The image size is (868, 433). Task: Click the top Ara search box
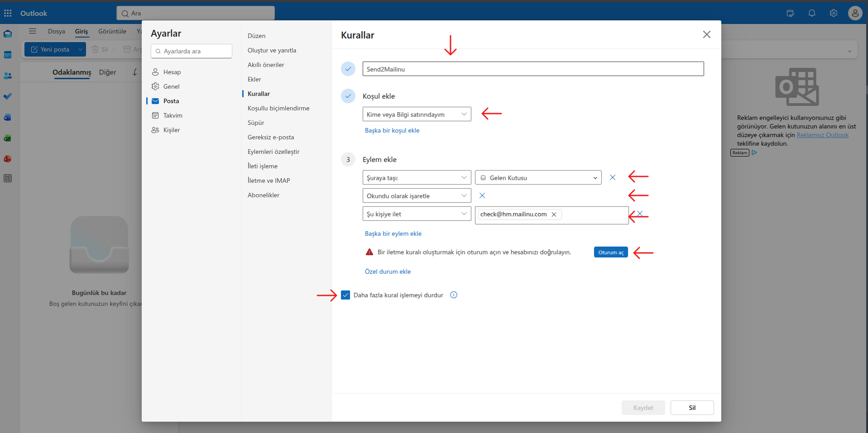click(196, 13)
